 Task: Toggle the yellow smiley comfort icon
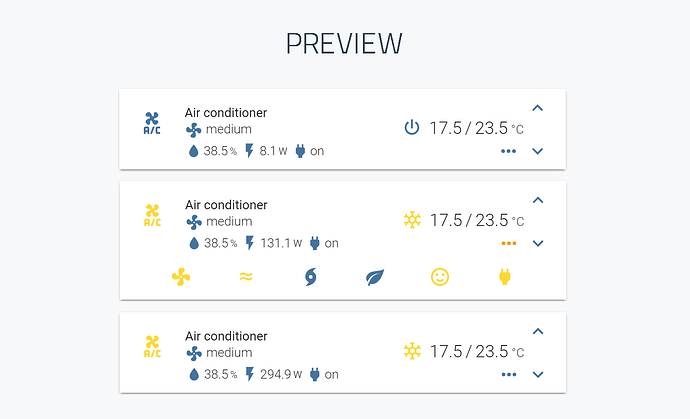[x=440, y=277]
